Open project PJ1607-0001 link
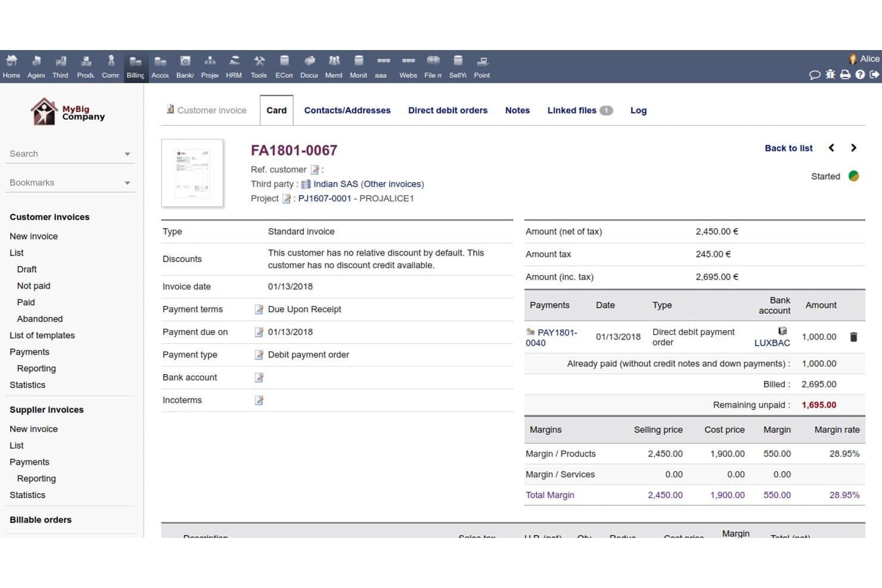 325,198
